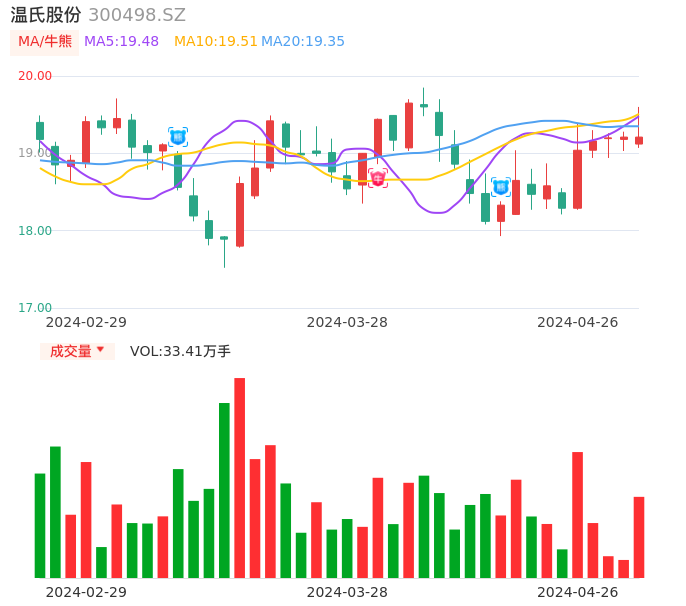Viewport: 686px width, 606px height.
Task: Click the 2024-03-28 label below the volume chart
Action: pos(347,592)
